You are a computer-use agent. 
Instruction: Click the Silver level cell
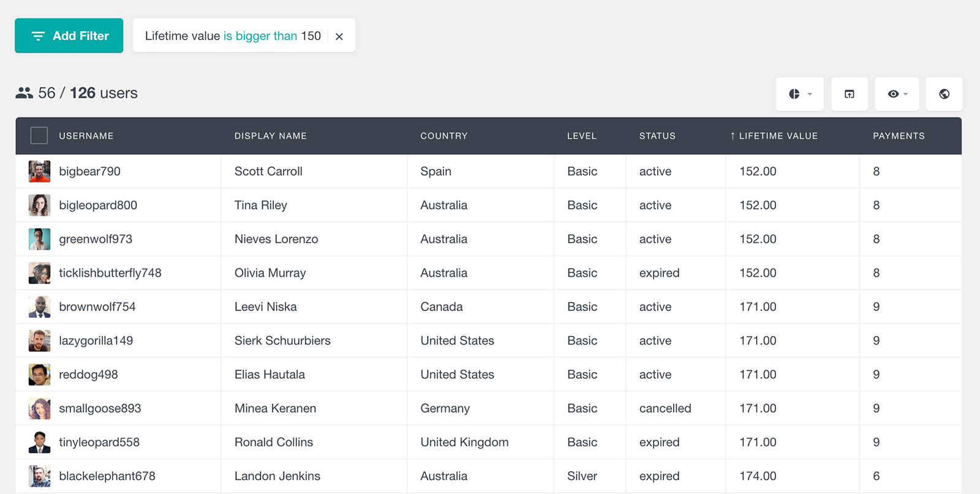[x=582, y=476]
